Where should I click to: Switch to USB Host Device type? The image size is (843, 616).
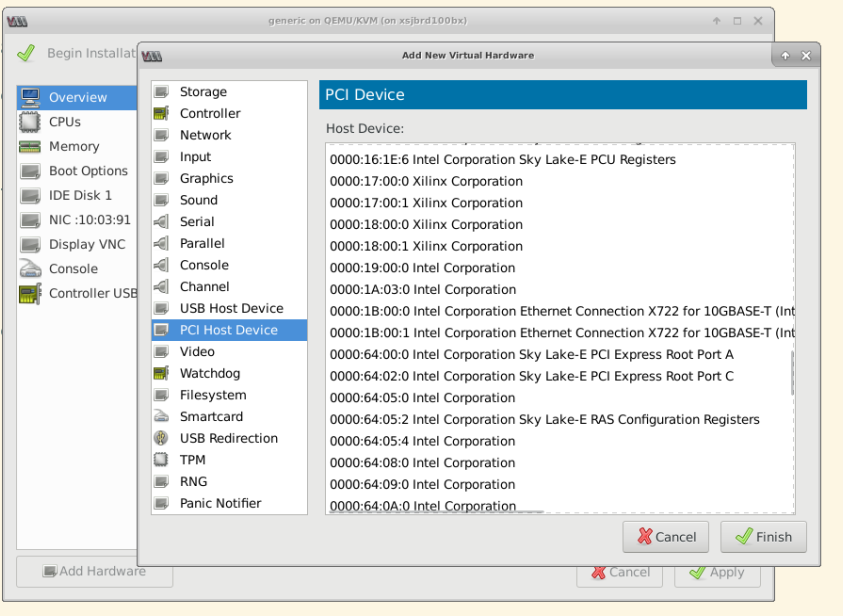(231, 309)
